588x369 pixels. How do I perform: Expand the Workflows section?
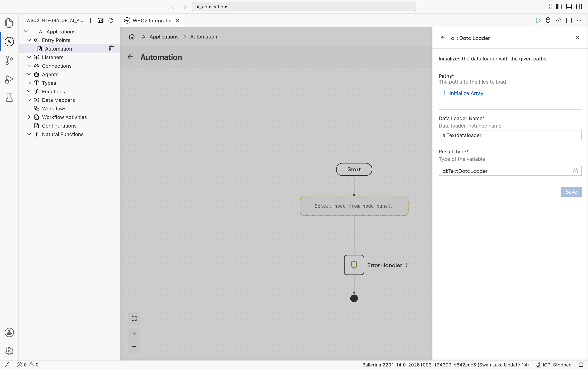pyautogui.click(x=29, y=108)
